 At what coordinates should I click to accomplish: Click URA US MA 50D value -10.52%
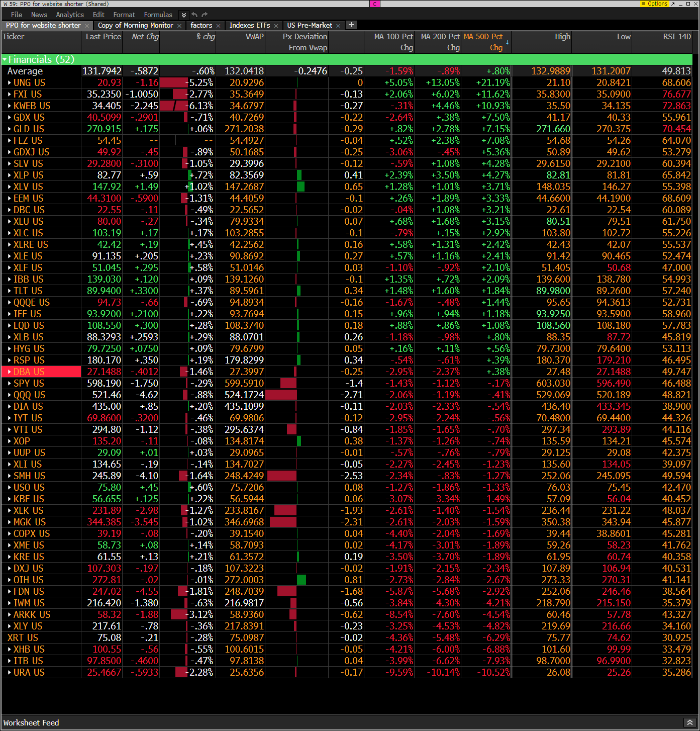click(493, 672)
